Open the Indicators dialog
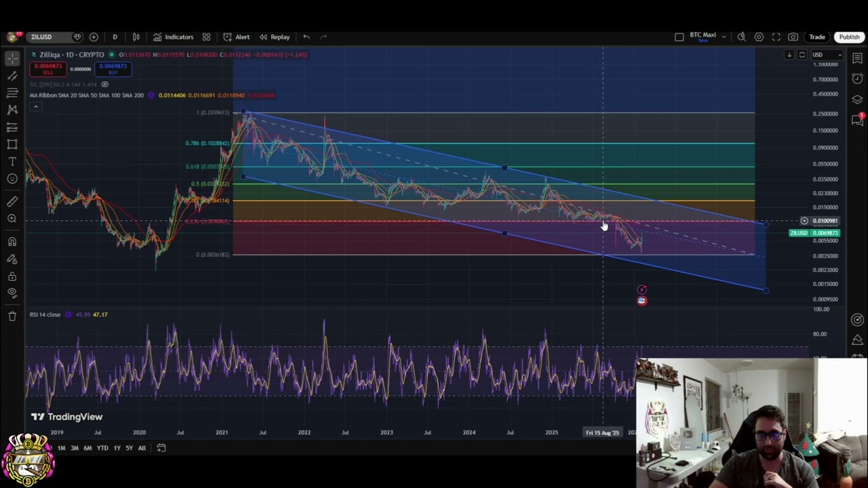 [173, 37]
